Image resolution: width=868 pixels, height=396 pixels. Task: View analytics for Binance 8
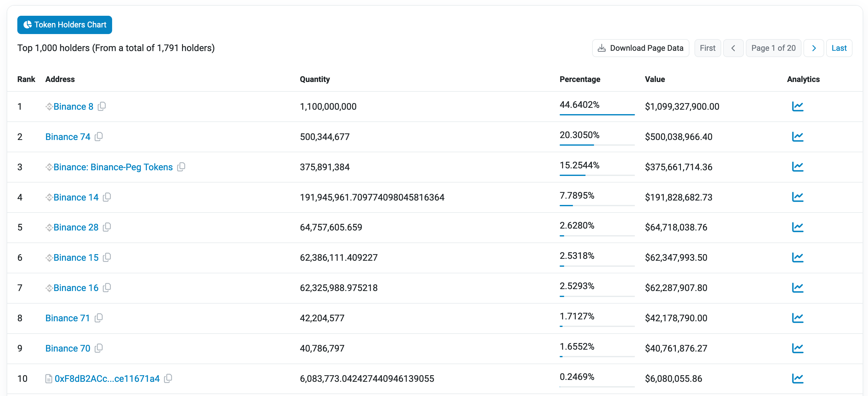tap(797, 107)
